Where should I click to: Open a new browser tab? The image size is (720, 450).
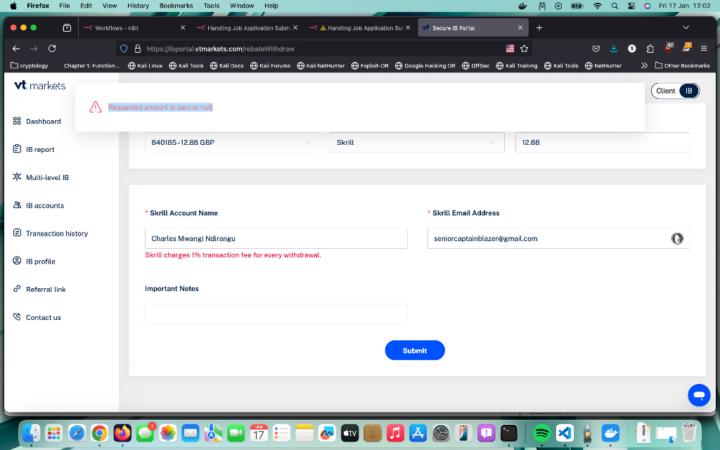click(539, 28)
